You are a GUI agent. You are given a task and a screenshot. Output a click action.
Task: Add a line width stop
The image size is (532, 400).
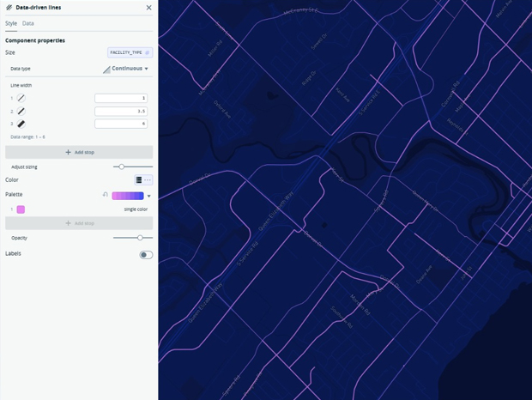79,152
